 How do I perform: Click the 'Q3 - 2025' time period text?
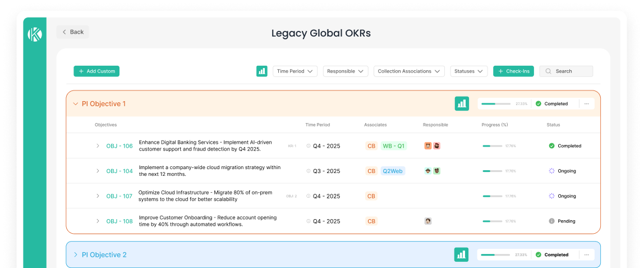point(326,171)
